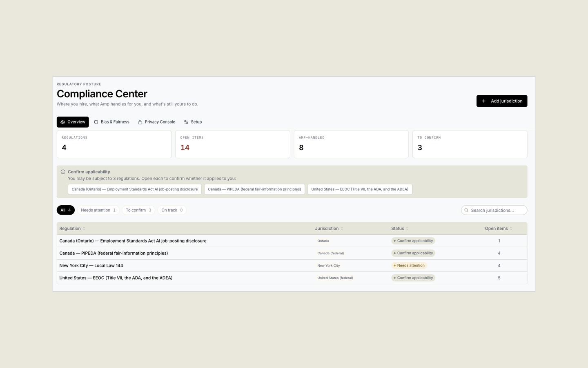Sort by Jurisdiction column header arrows
The height and width of the screenshot is (368, 588).
[x=342, y=229]
